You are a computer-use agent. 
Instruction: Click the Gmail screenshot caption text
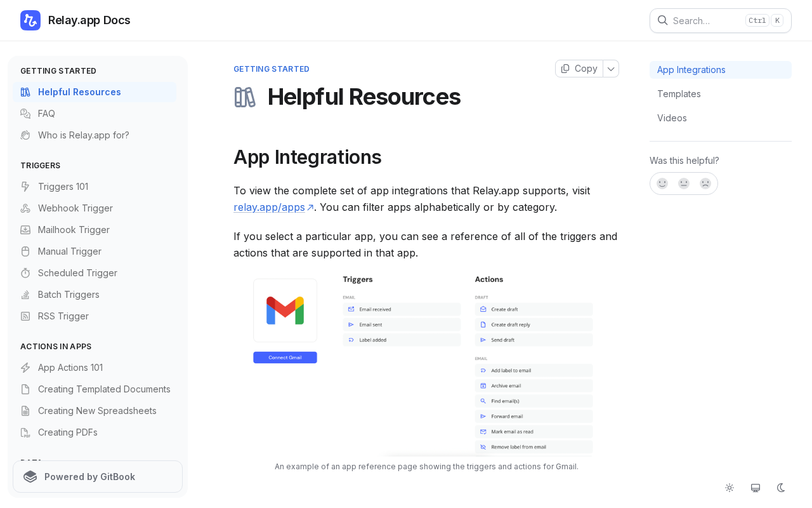click(426, 467)
